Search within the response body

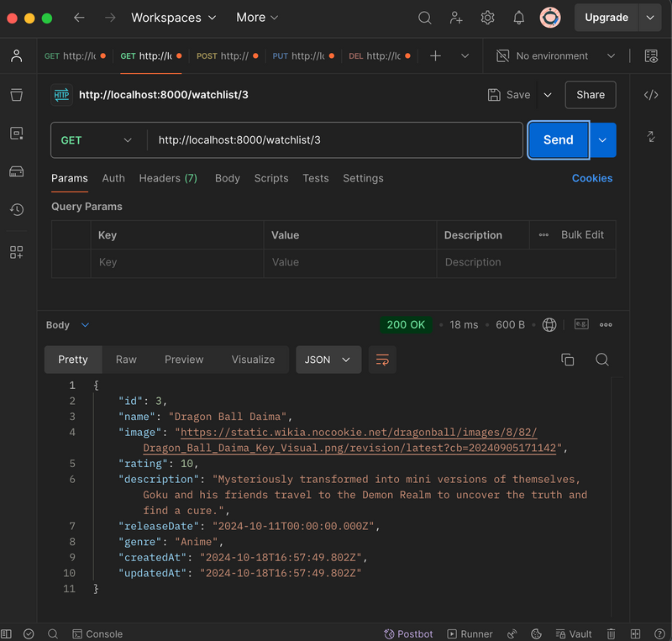point(601,360)
